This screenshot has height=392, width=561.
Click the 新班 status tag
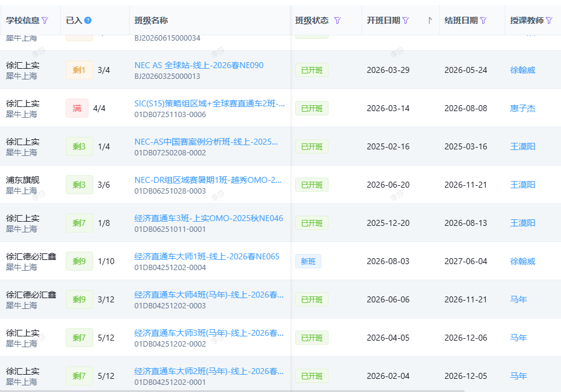click(308, 262)
